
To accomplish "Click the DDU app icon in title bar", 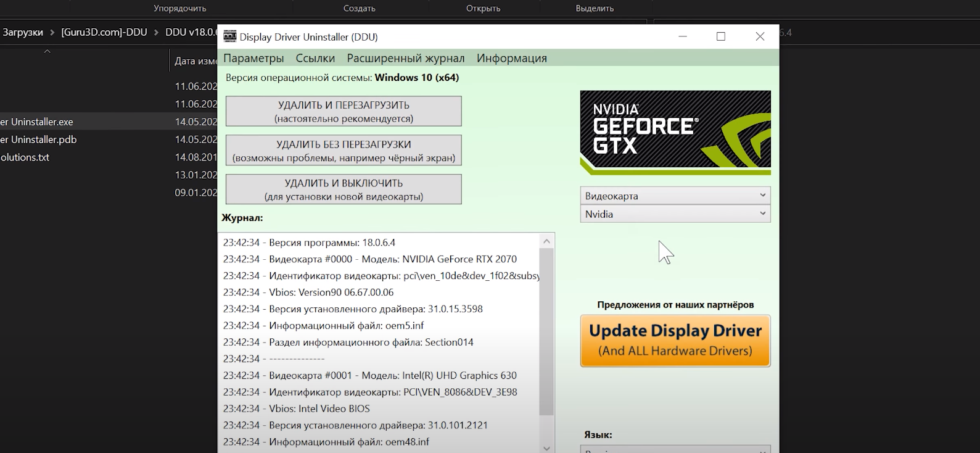I will coord(229,36).
